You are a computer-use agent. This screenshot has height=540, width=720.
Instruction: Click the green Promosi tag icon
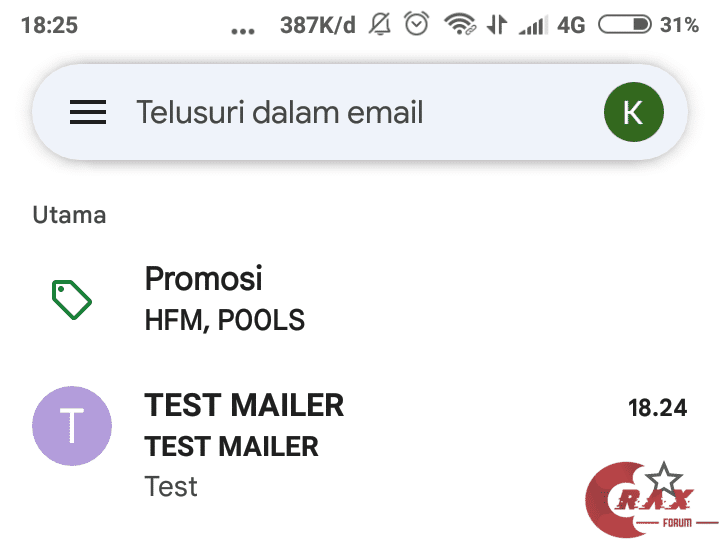[x=72, y=299]
